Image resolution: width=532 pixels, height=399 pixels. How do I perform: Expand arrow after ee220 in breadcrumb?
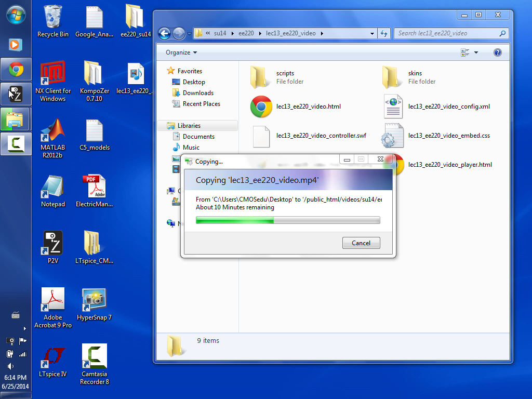[260, 33]
